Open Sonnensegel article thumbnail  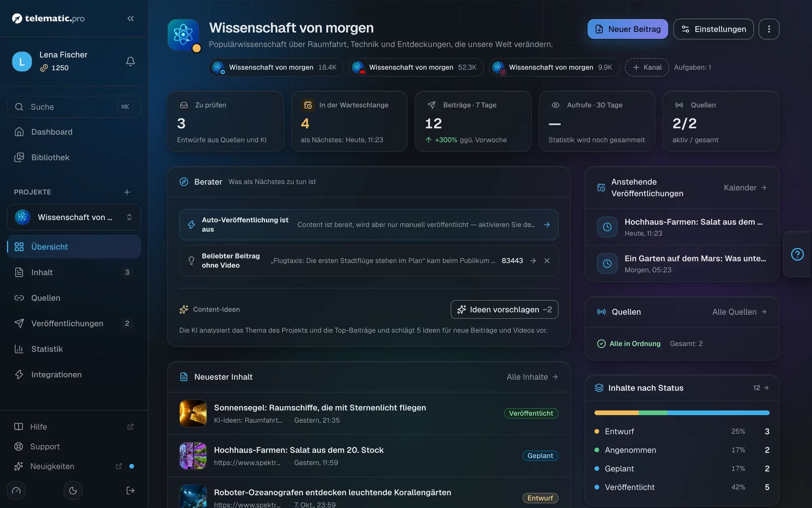coord(193,413)
